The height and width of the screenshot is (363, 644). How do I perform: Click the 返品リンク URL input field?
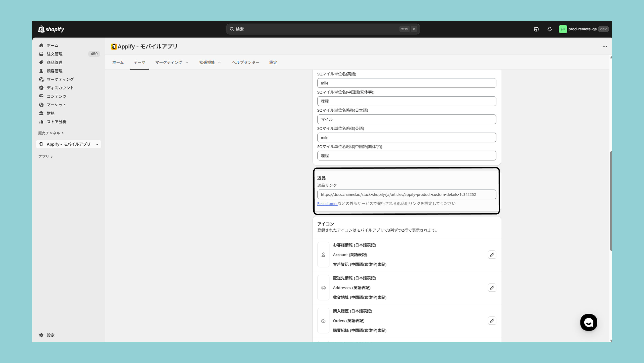(x=406, y=194)
